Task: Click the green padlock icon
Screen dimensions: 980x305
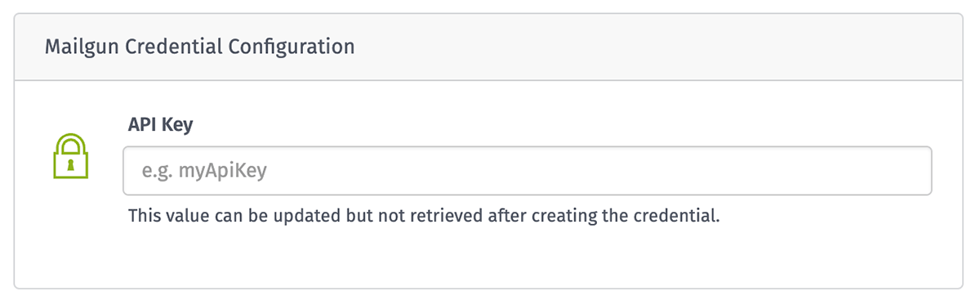Action: click(69, 155)
